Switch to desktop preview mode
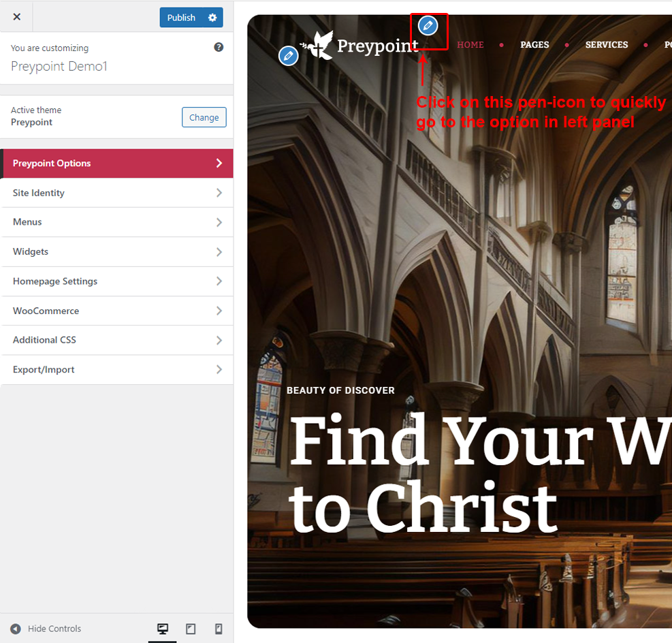The image size is (672, 643). 163,629
